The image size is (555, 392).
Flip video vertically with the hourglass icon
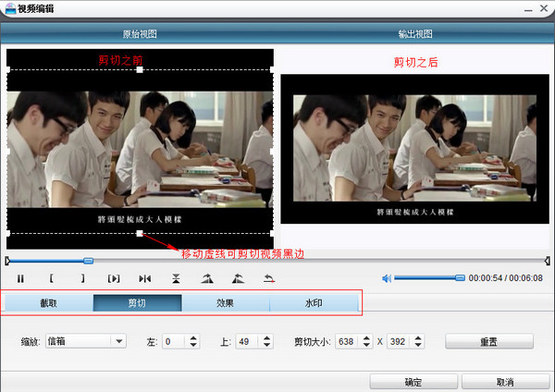coord(176,279)
